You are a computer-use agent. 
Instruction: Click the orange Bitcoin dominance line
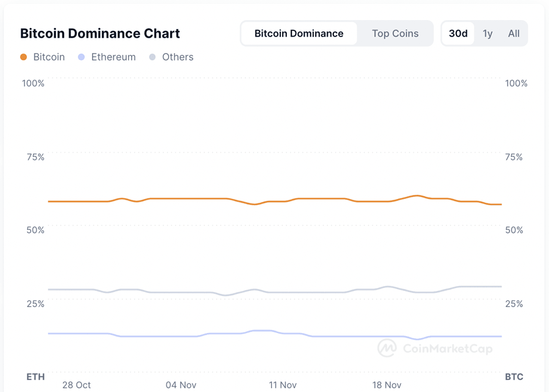183,198
